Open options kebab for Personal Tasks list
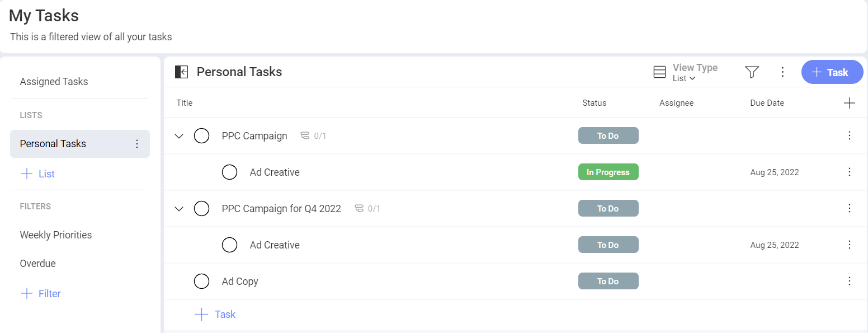 137,144
